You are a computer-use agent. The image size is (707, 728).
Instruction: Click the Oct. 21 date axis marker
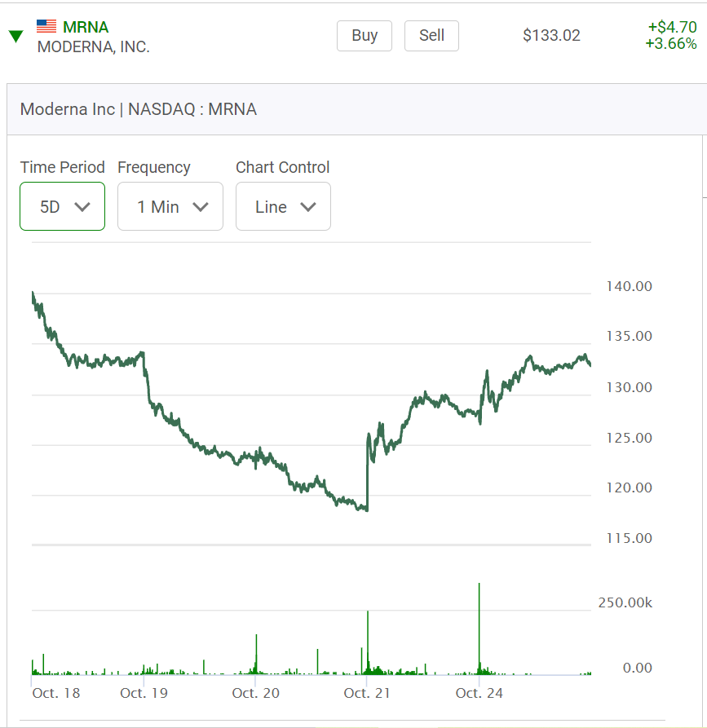(x=367, y=693)
